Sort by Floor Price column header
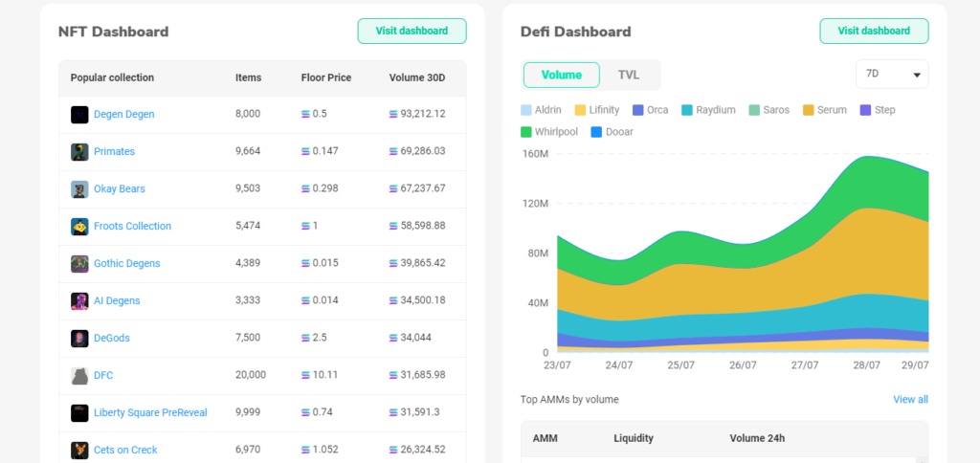 (325, 78)
